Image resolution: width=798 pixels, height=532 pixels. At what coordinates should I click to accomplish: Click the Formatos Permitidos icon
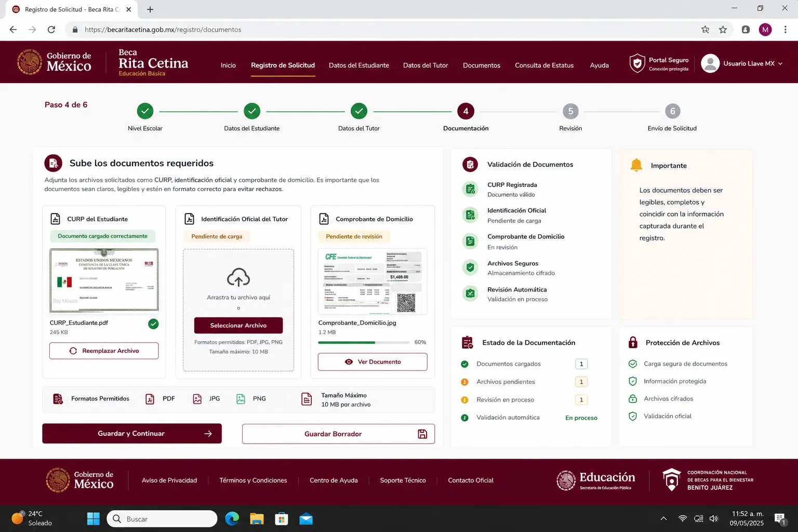tap(58, 399)
